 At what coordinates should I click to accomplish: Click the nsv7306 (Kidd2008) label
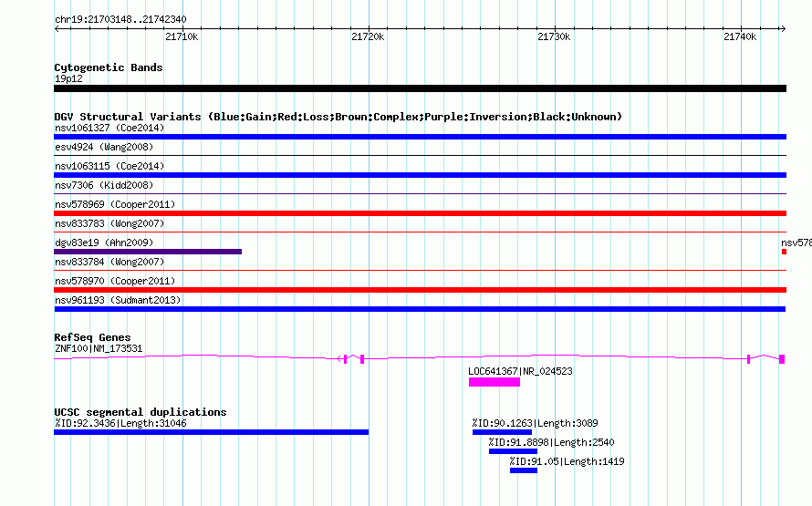[104, 185]
